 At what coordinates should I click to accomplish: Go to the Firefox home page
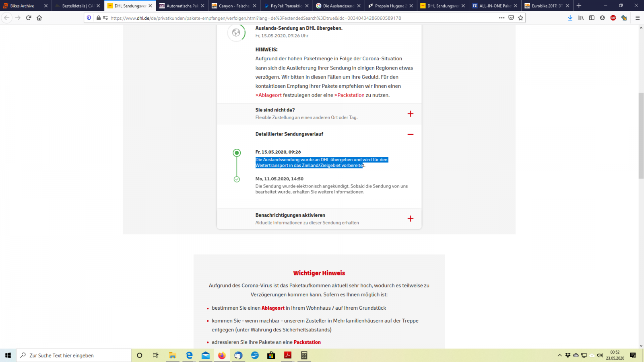click(39, 18)
